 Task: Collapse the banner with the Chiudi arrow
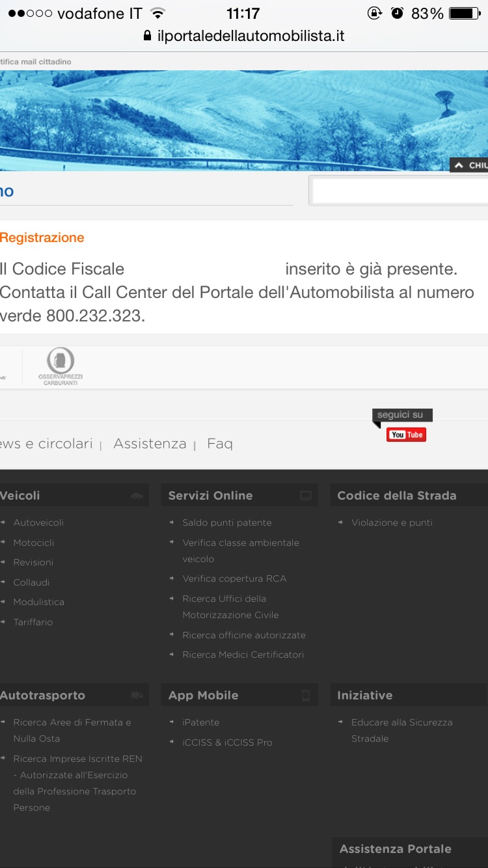(469, 165)
